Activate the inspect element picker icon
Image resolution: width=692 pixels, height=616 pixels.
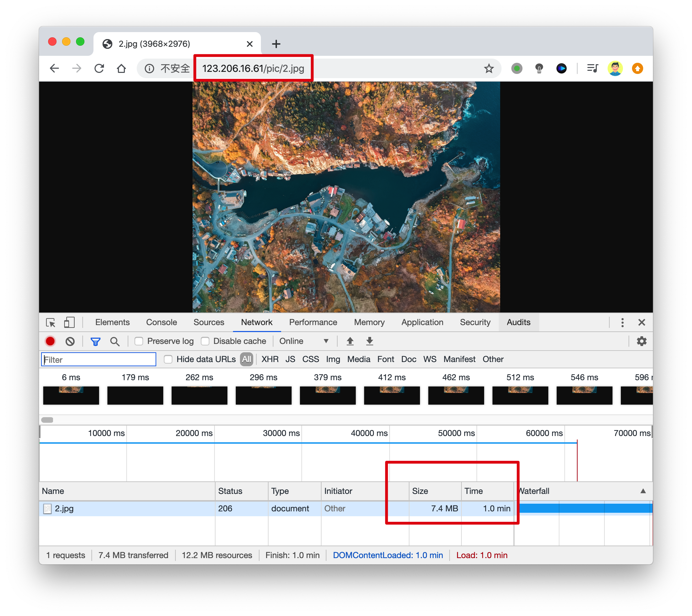(x=51, y=322)
